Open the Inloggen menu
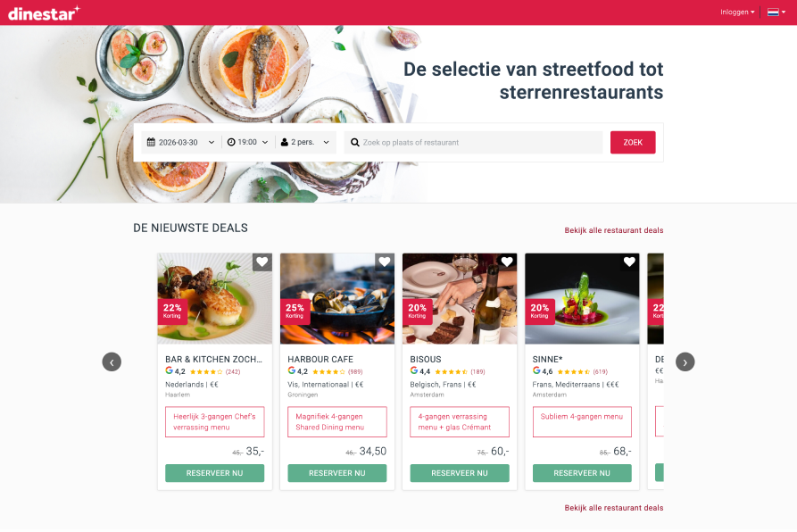Screen dimensions: 797x532 (x=737, y=12)
